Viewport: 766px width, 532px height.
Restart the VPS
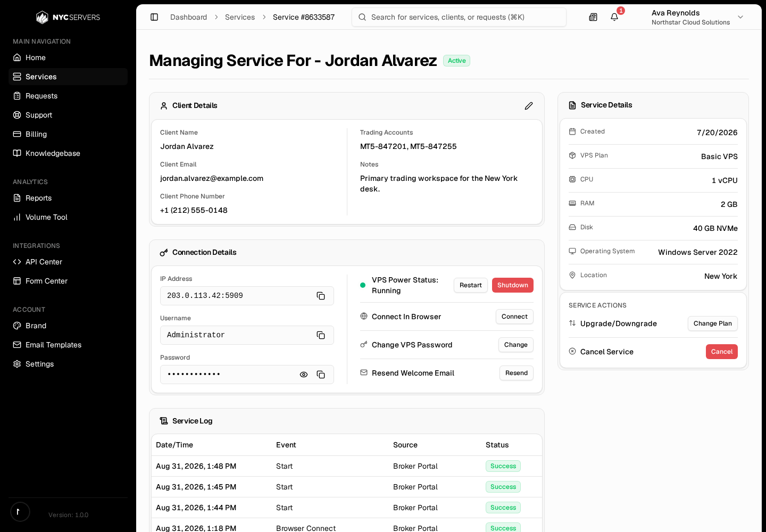tap(471, 285)
